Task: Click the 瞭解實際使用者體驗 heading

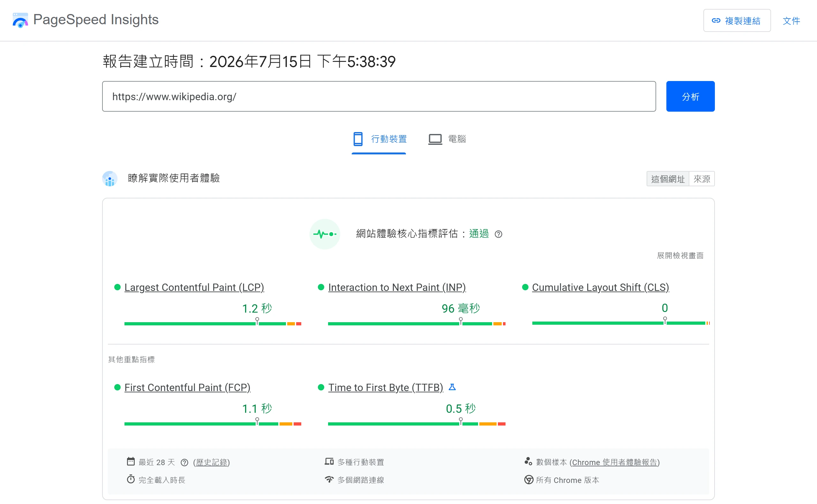Action: (x=174, y=178)
